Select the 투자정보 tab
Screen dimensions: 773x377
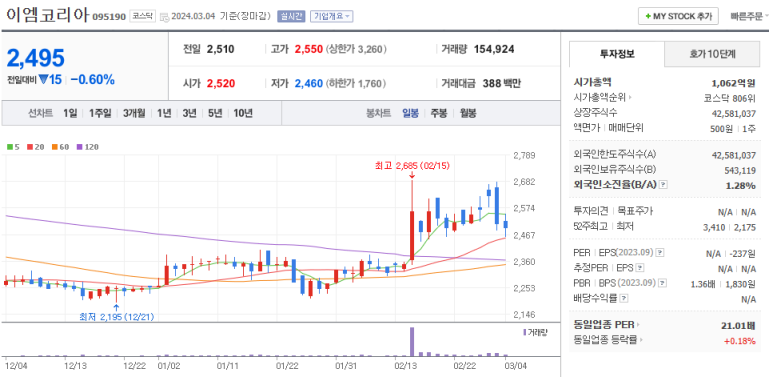[x=617, y=54]
